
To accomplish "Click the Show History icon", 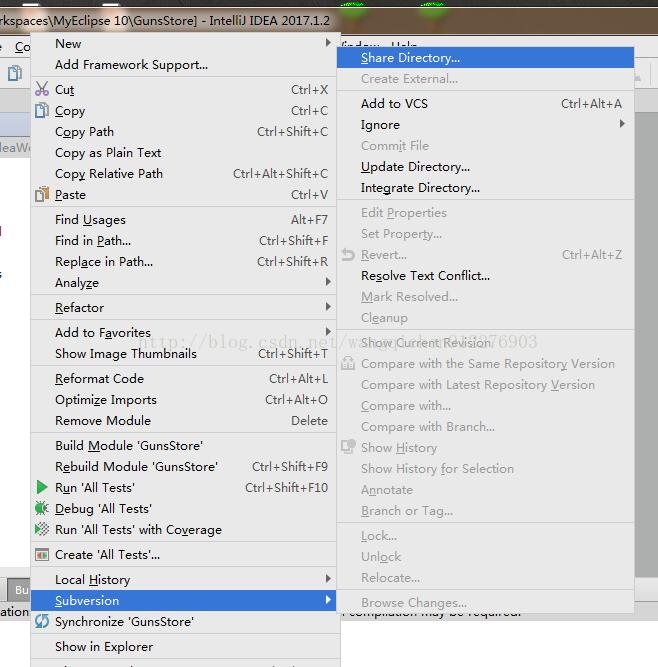I will pos(348,447).
